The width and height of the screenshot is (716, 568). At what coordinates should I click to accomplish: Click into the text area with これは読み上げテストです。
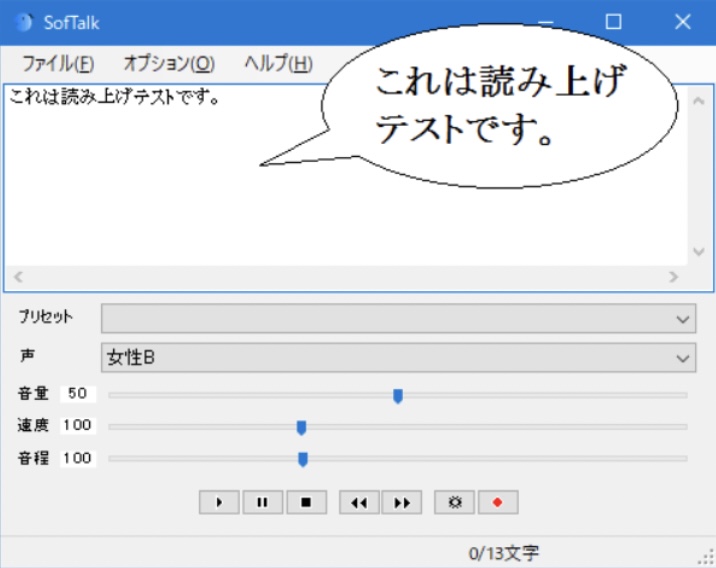point(346,175)
